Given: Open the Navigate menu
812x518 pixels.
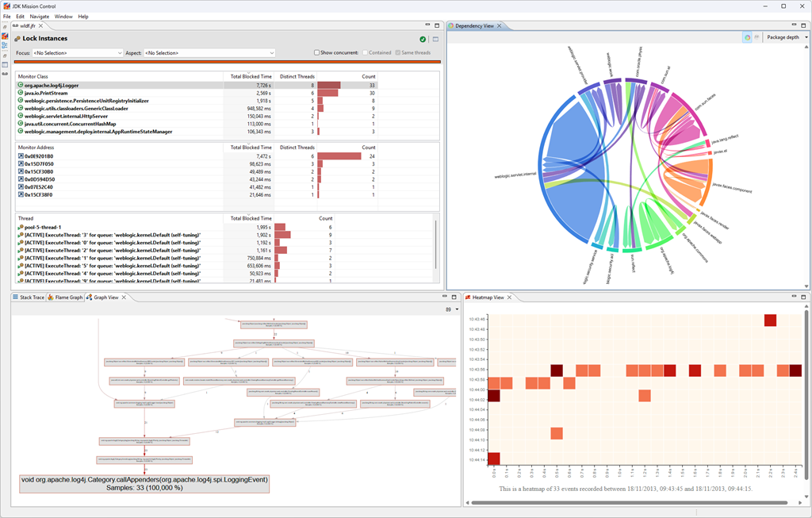Looking at the screenshot, I should pyautogui.click(x=40, y=17).
